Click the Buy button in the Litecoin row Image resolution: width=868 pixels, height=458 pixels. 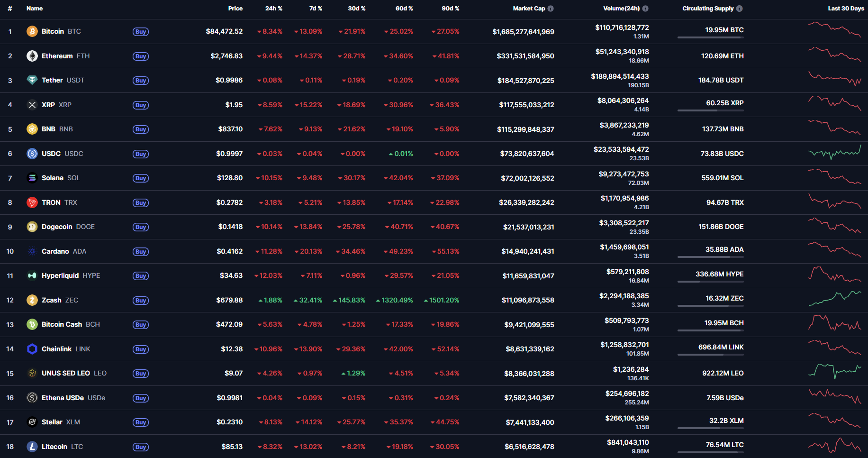pos(141,447)
